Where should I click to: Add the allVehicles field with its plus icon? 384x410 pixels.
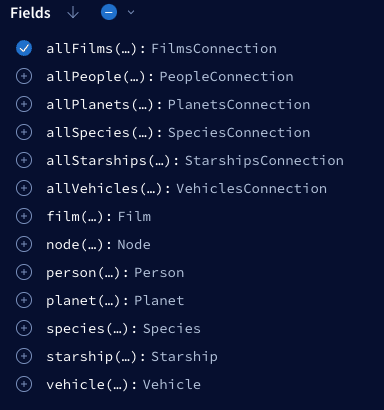24,188
